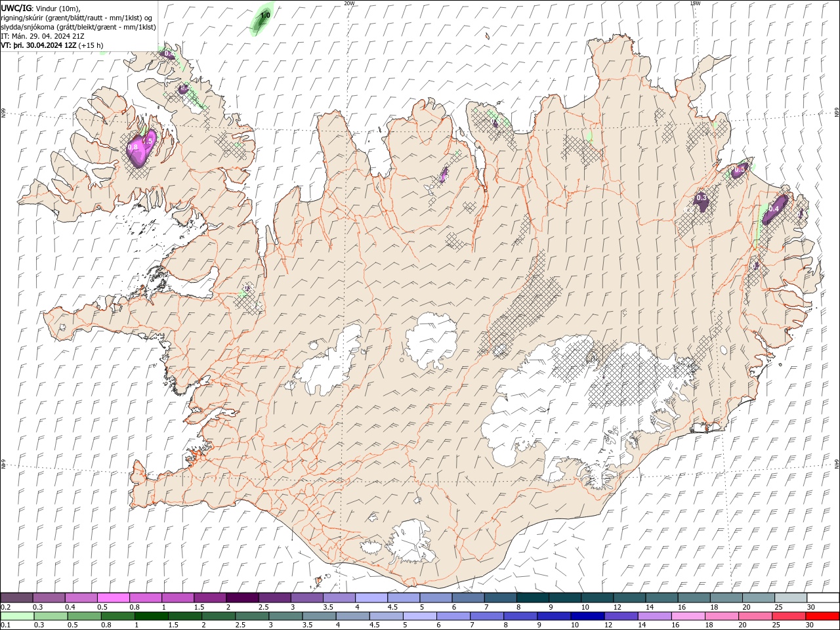
Task: Click the crimson swatch labeled 25 in lower legend
Action: tap(789, 616)
